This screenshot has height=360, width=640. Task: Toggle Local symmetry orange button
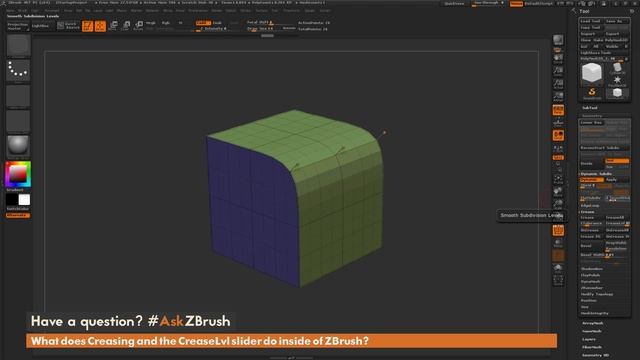click(x=558, y=135)
